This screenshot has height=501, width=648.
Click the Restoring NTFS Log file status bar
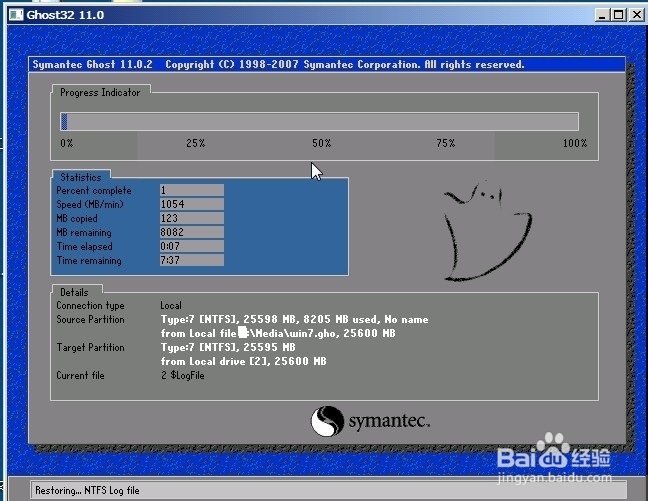pyautogui.click(x=329, y=491)
